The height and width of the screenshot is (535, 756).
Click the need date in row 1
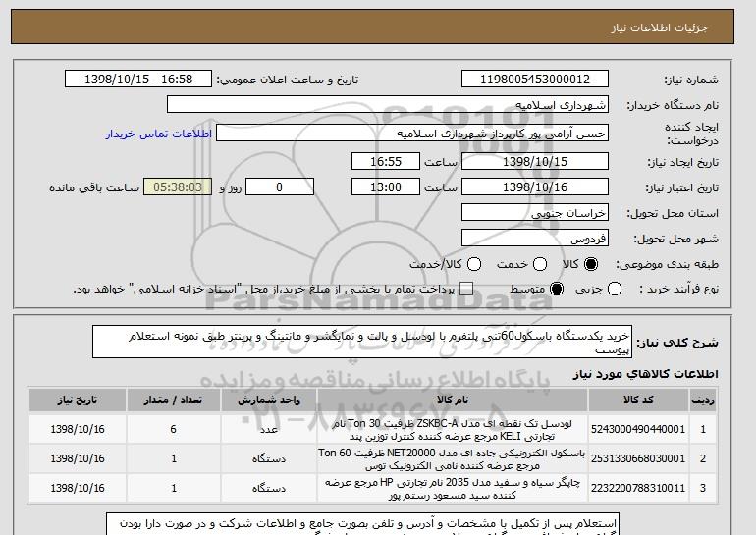click(x=78, y=429)
